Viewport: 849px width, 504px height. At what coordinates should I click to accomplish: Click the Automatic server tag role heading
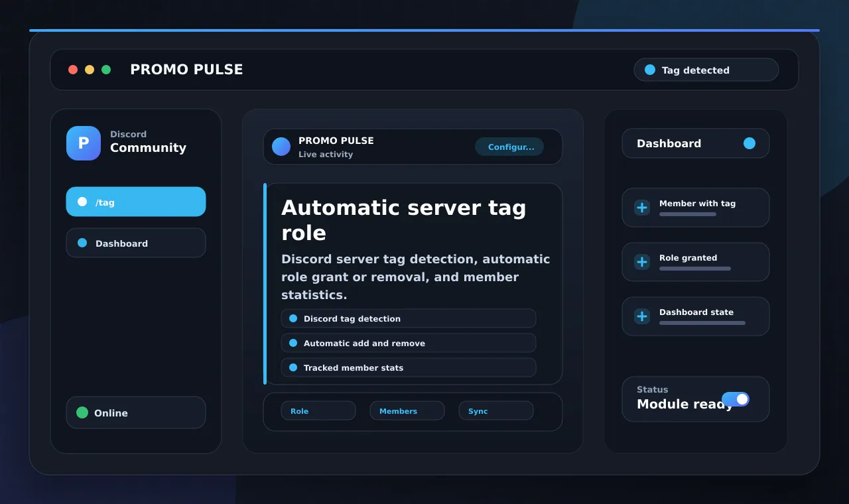pos(404,220)
